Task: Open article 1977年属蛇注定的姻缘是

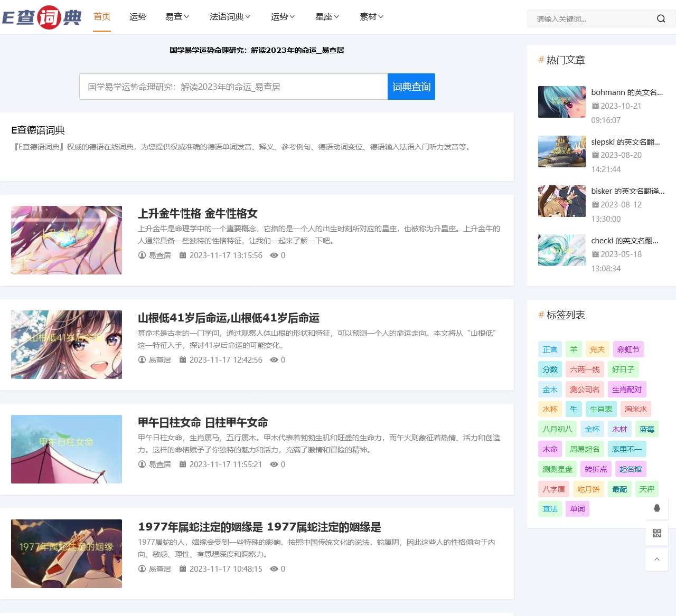Action: (259, 527)
